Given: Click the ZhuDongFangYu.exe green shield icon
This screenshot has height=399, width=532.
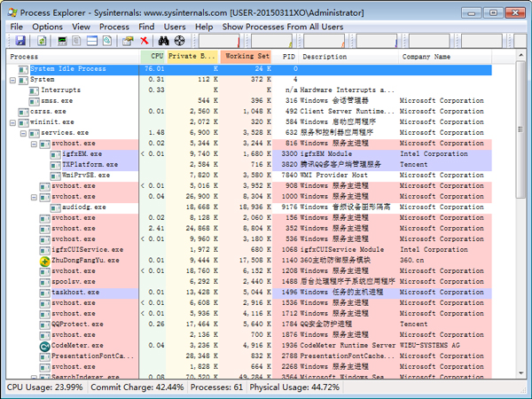Looking at the screenshot, I should tap(45, 262).
